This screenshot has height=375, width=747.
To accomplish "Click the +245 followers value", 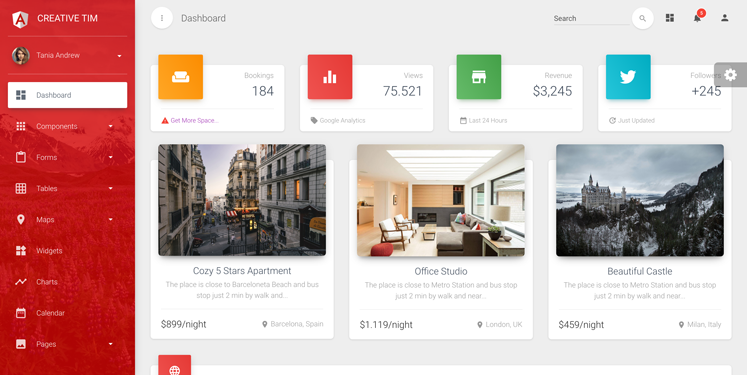I will (x=707, y=91).
